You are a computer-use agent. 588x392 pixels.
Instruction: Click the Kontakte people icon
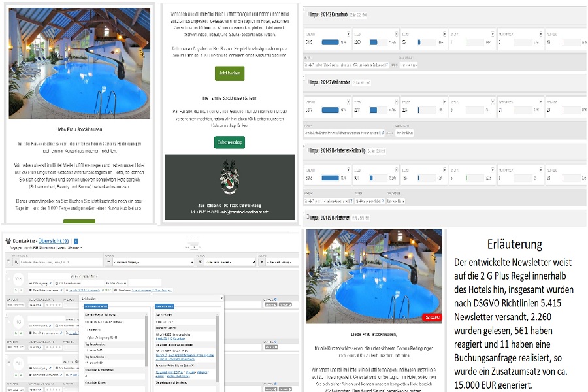(x=7, y=242)
